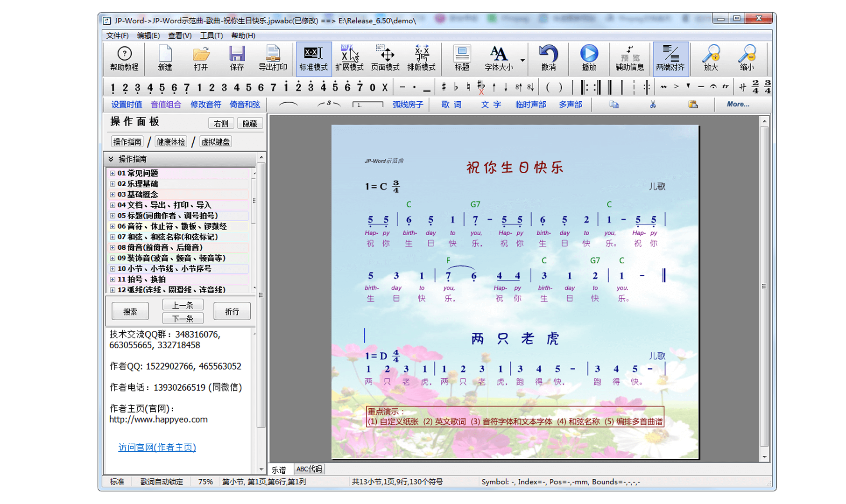
Task: Open link 访问官网(作者主页)
Action: point(157,448)
